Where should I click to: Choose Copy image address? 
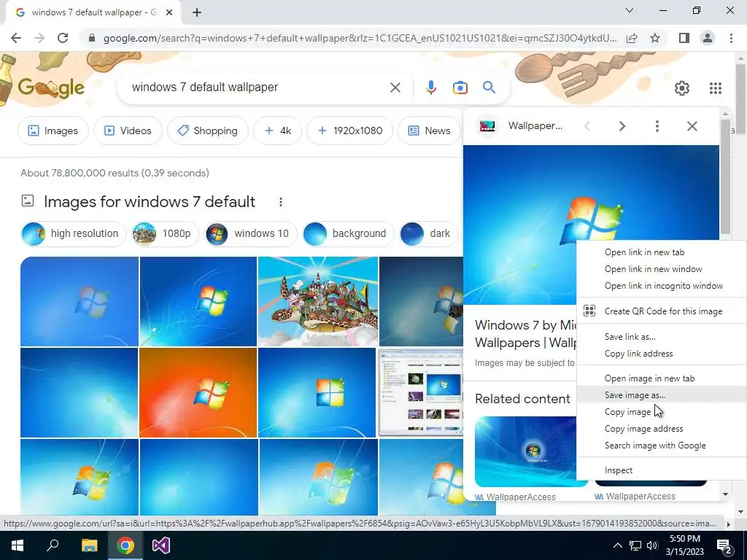click(x=661, y=429)
